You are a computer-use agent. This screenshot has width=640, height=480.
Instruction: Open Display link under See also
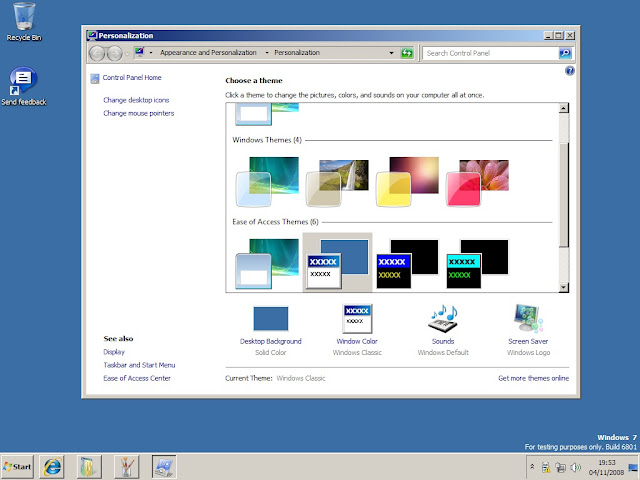[114, 352]
